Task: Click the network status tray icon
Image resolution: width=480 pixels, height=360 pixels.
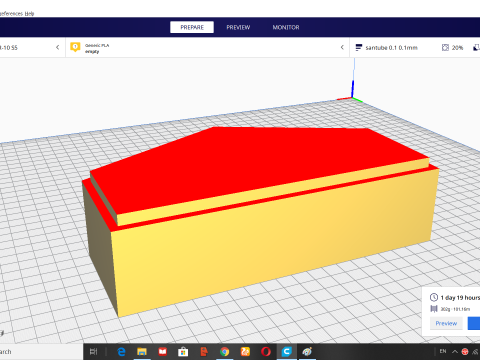Action: [x=475, y=352]
